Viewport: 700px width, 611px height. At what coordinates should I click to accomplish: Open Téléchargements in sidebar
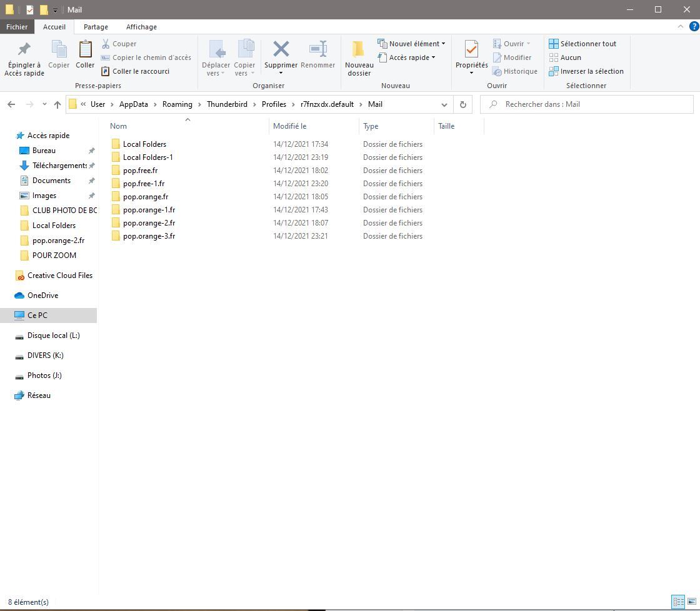59,166
